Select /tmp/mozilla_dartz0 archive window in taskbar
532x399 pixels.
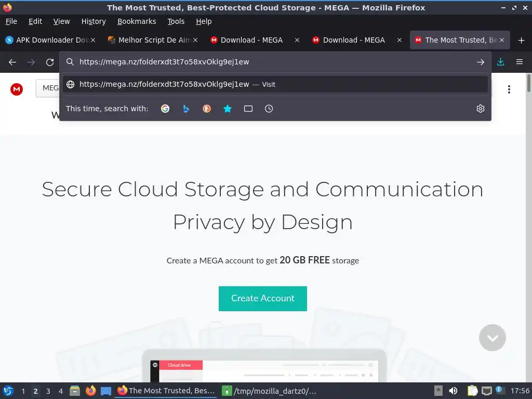point(269,391)
